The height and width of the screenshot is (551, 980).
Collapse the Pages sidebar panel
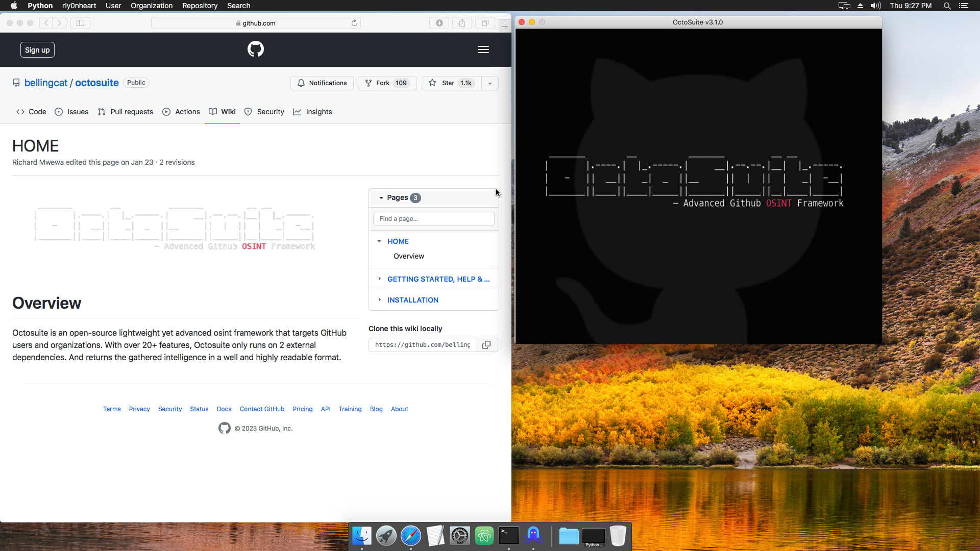click(x=381, y=197)
